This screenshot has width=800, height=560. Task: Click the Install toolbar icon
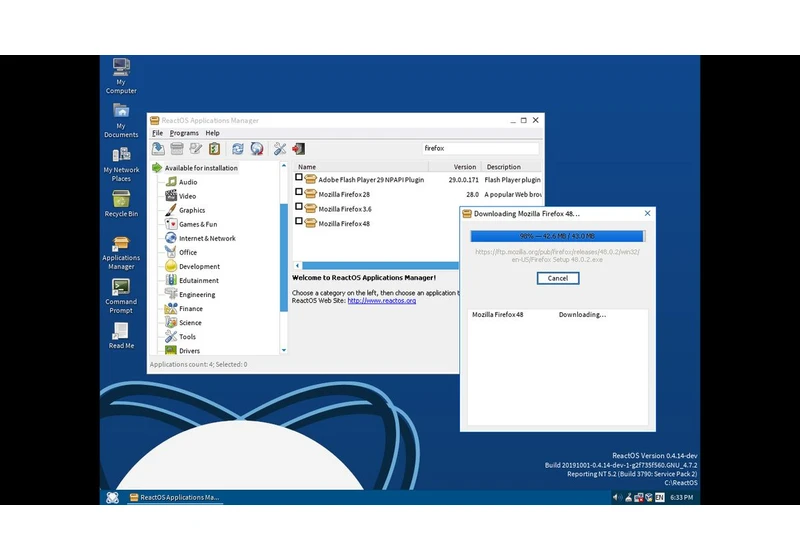coord(158,148)
